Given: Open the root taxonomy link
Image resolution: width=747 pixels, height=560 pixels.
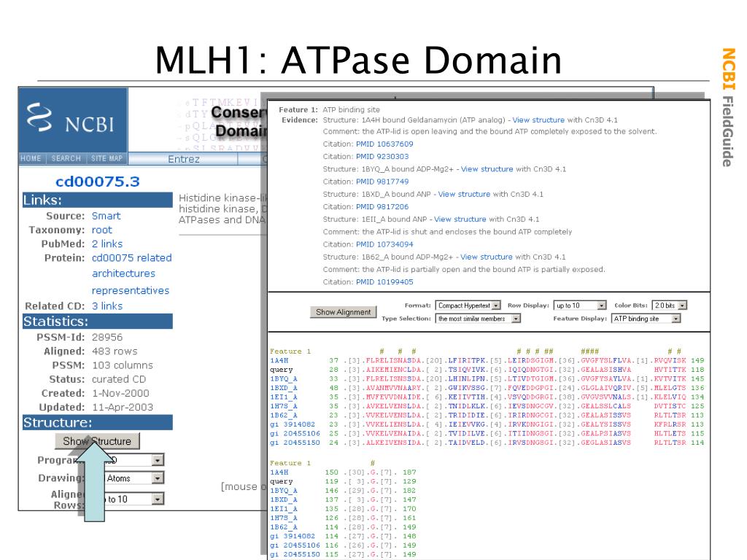Looking at the screenshot, I should [101, 230].
